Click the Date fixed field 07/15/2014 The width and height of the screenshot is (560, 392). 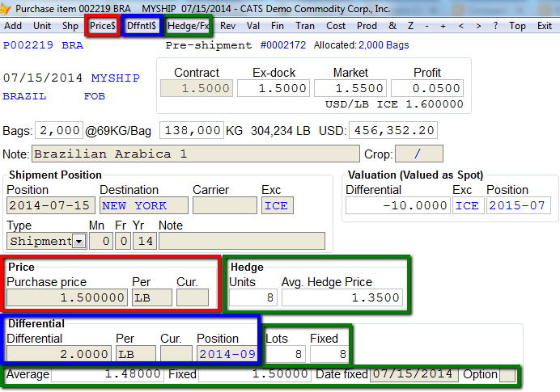pos(414,374)
